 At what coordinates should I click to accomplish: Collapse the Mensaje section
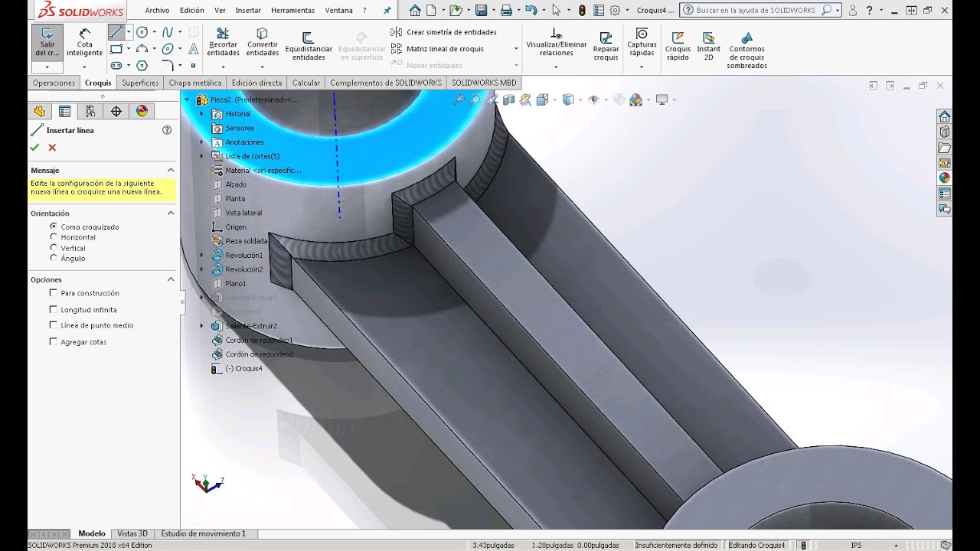(x=170, y=170)
